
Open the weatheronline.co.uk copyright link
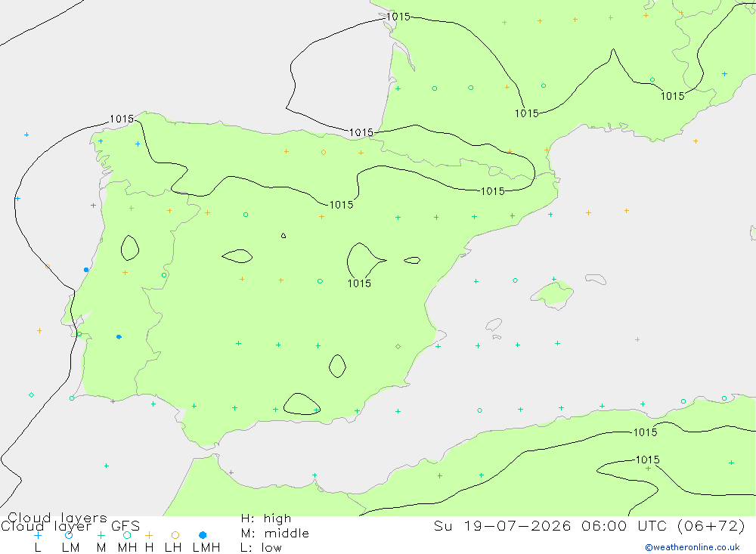692,547
